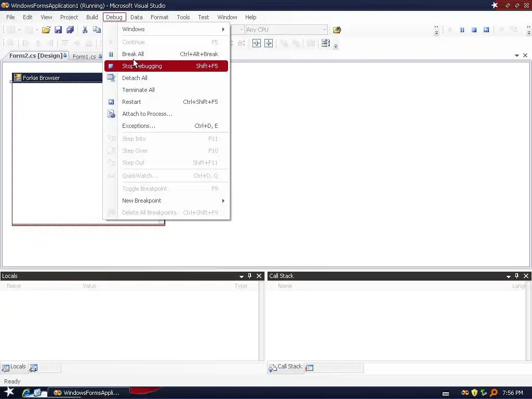Close the Locals panel
The height and width of the screenshot is (399, 532).
(259, 276)
